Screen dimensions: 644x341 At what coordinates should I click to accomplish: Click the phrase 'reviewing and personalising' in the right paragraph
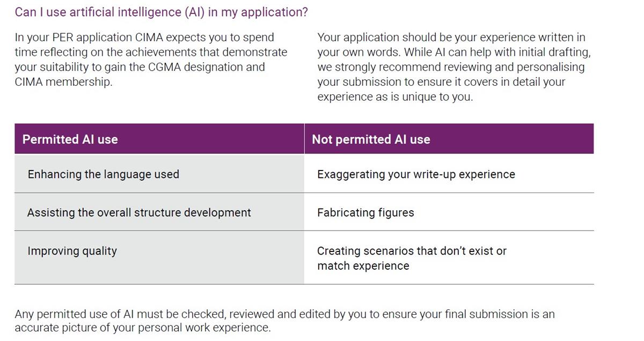coord(509,67)
